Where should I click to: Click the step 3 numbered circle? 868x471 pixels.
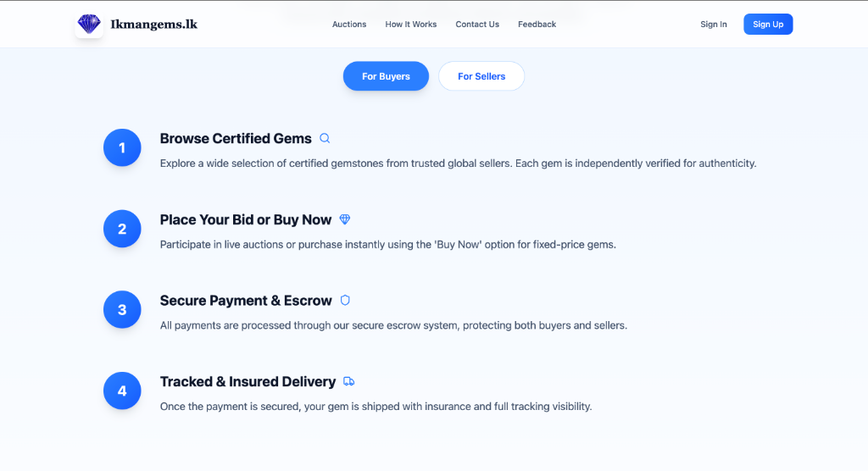(x=122, y=310)
